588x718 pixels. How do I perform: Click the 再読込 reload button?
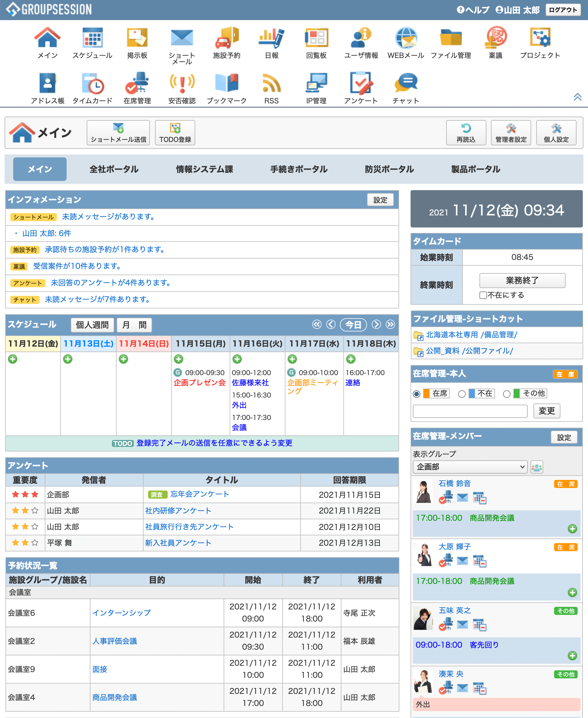(466, 133)
